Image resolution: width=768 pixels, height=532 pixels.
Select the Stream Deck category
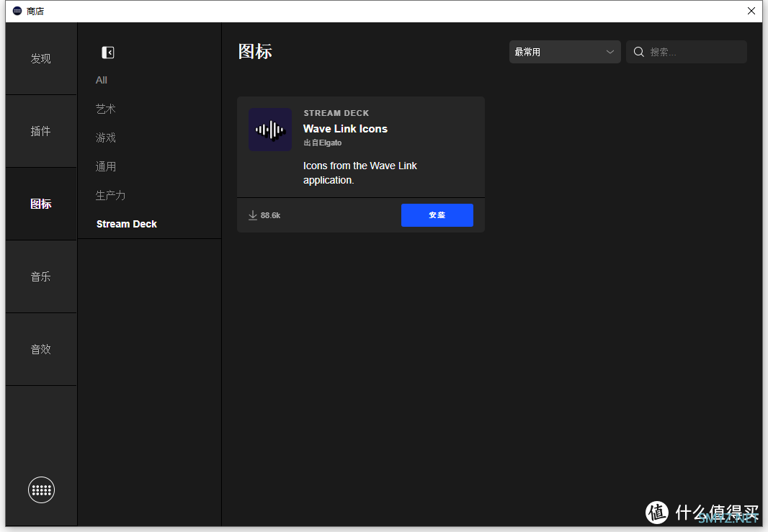pos(126,224)
